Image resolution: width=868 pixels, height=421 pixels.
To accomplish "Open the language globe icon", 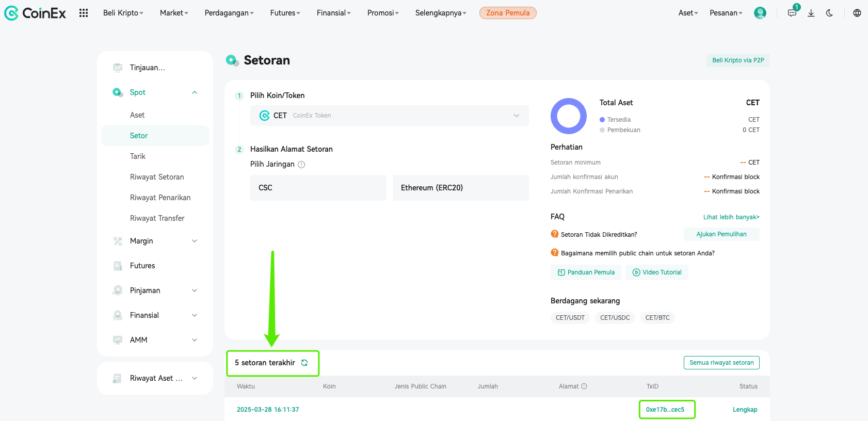I will (857, 13).
